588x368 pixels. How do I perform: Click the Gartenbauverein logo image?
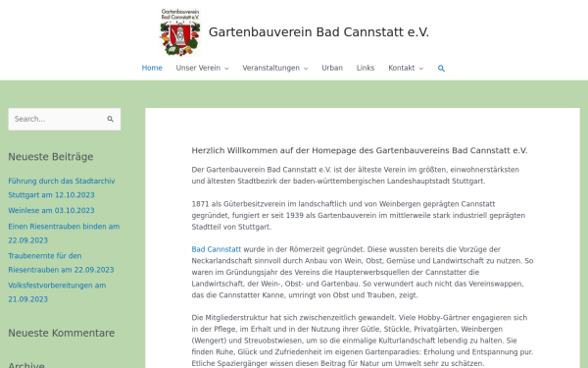[x=180, y=32]
